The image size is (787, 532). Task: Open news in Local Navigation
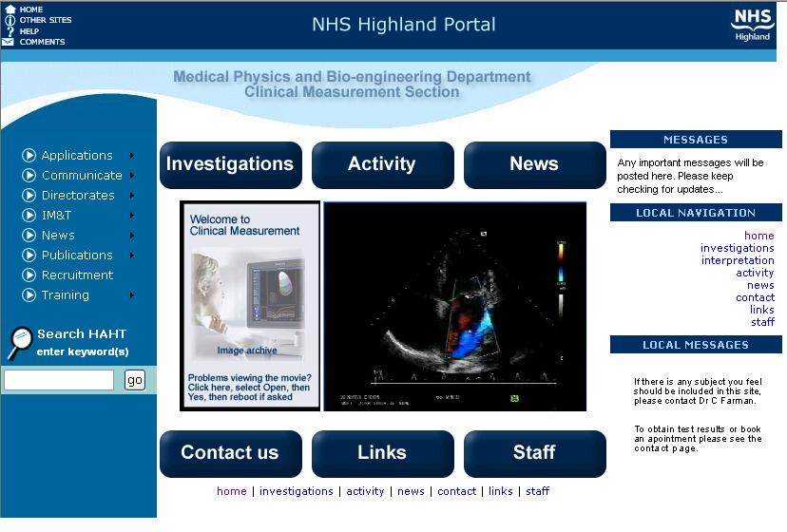click(760, 285)
